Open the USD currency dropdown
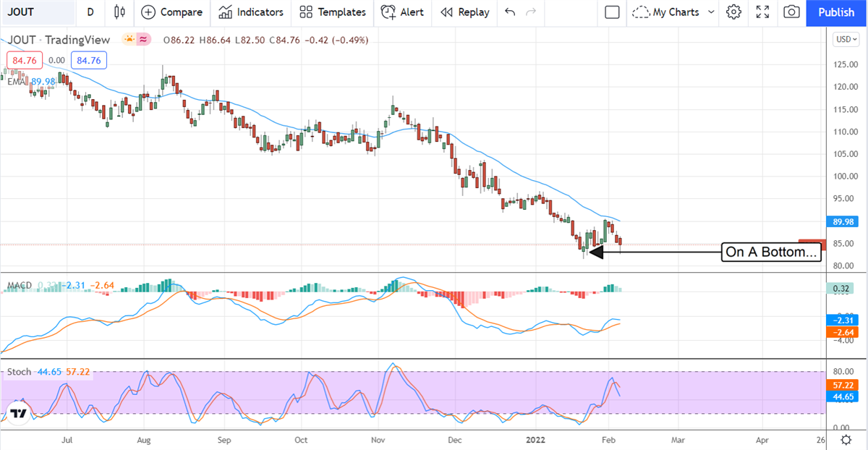The image size is (868, 450). pyautogui.click(x=845, y=40)
